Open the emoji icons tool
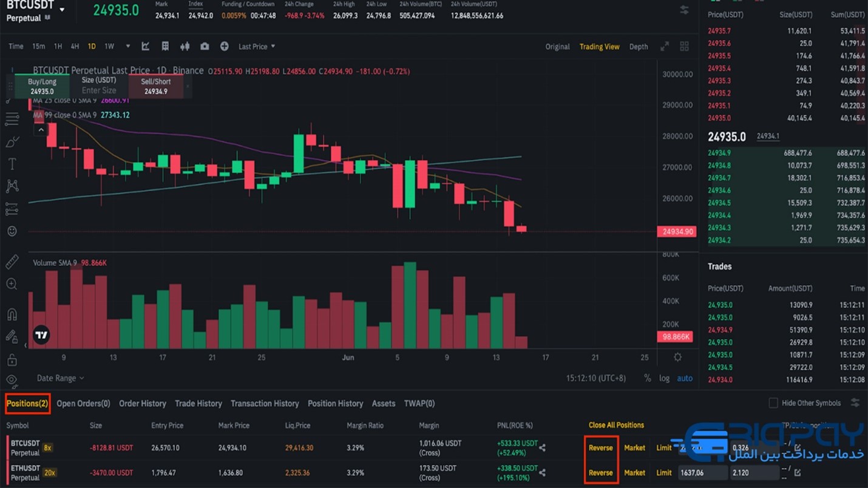Viewport: 868px width, 488px height. click(12, 231)
